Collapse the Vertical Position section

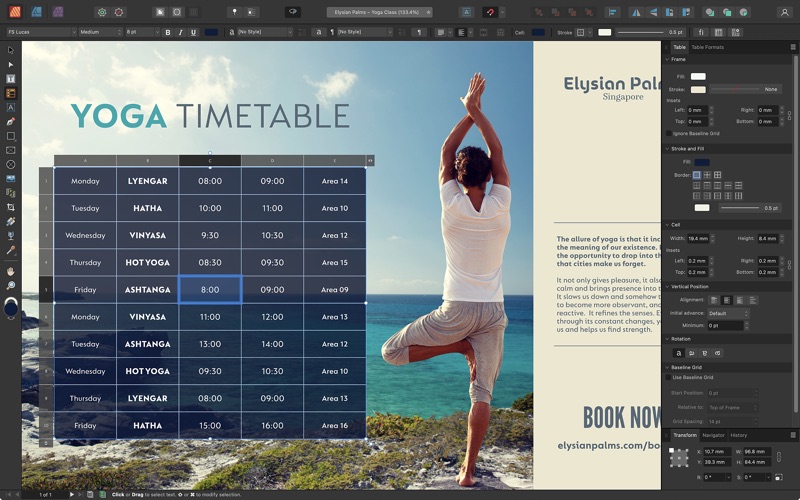pos(667,286)
